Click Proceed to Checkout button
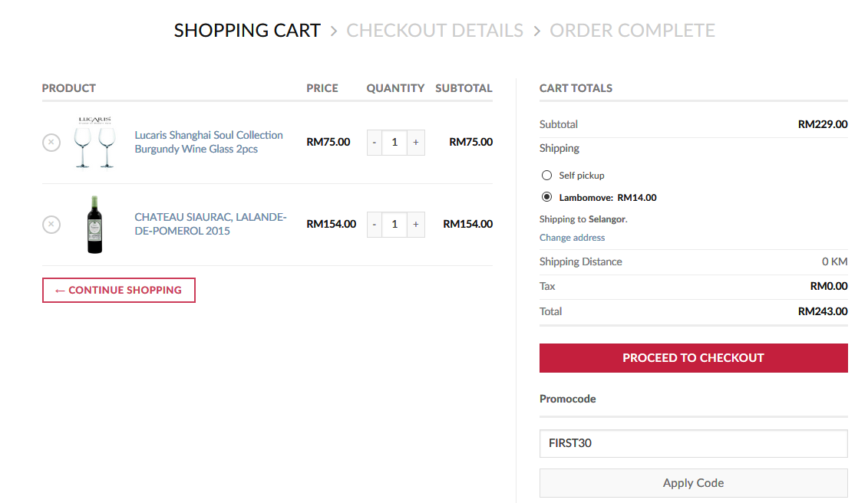The image size is (868, 503). pos(693,358)
